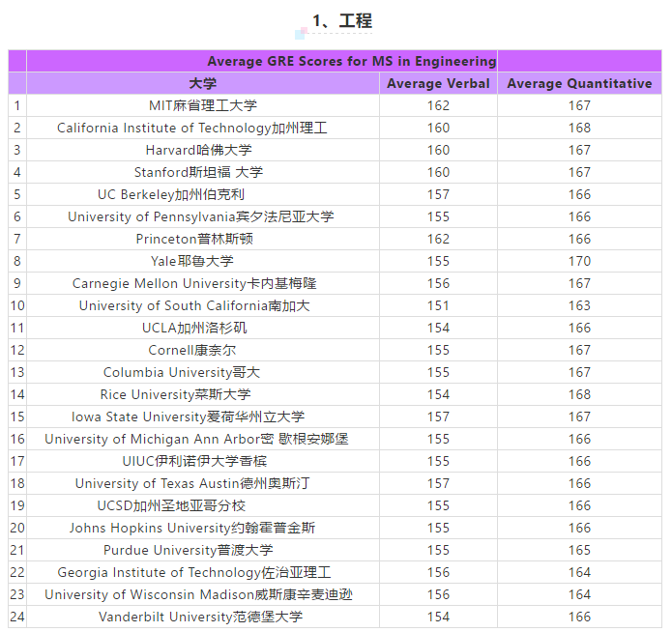
Task: Select MIT's verbal score 162
Action: tap(438, 105)
